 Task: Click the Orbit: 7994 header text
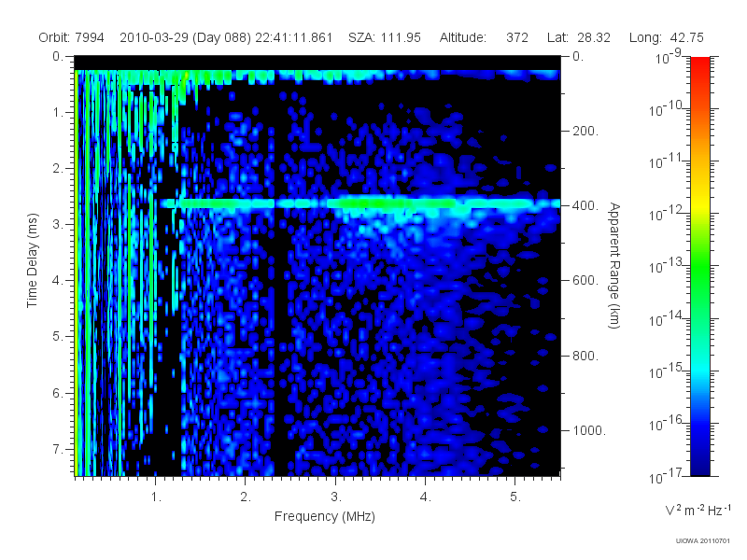click(x=71, y=37)
